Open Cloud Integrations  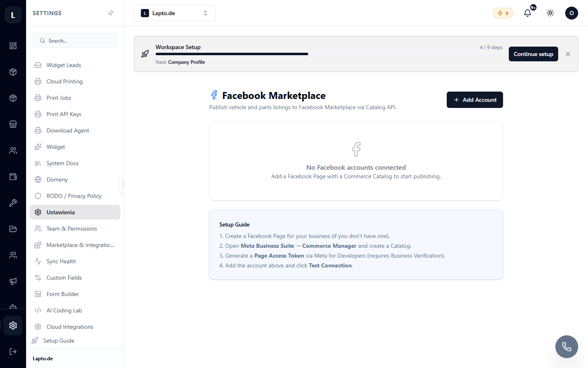(75, 327)
